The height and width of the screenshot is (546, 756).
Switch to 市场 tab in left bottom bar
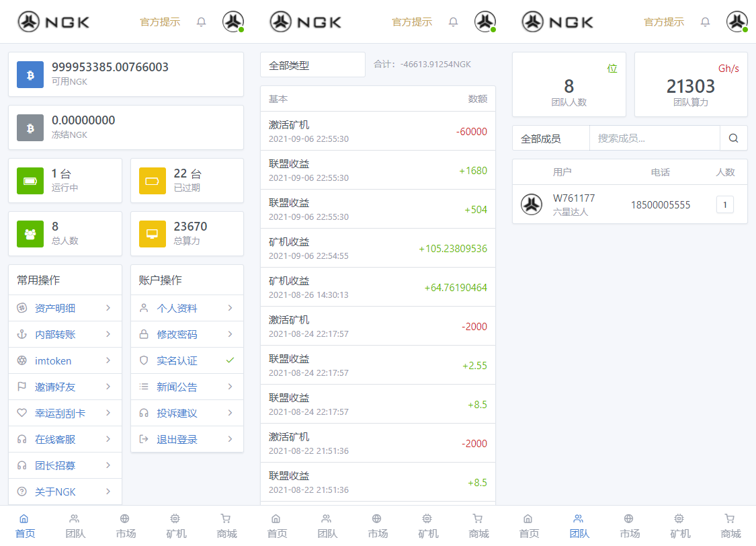126,526
